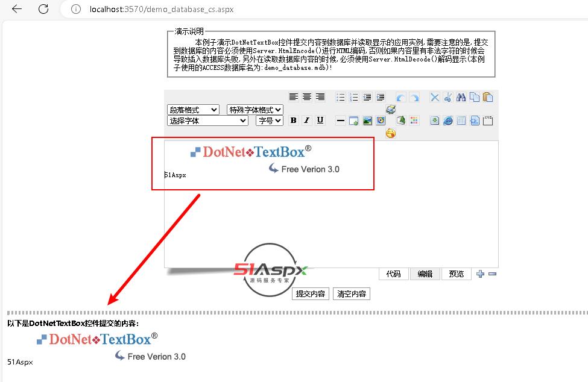The image size is (588, 382).
Task: Increase paragraph indent
Action: (x=381, y=98)
